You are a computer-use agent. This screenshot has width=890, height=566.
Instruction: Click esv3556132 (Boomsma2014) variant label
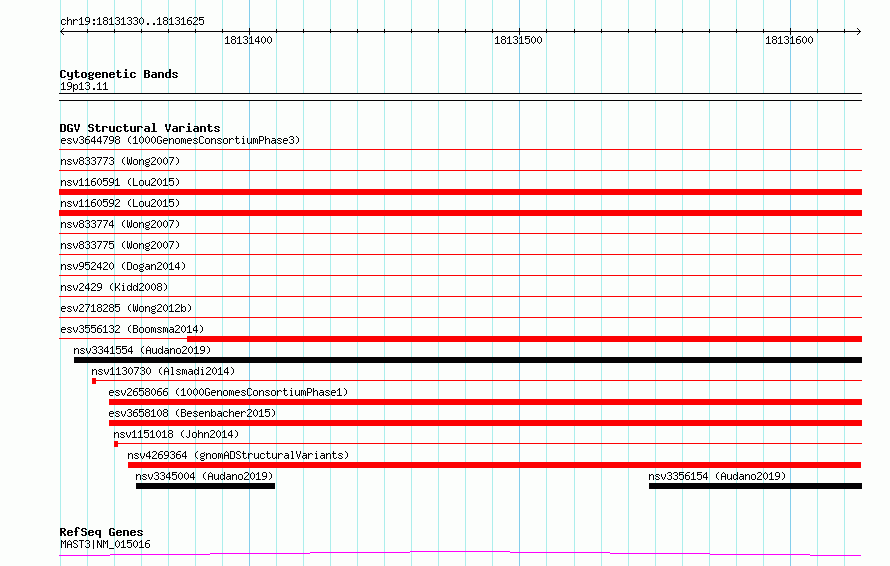click(132, 329)
